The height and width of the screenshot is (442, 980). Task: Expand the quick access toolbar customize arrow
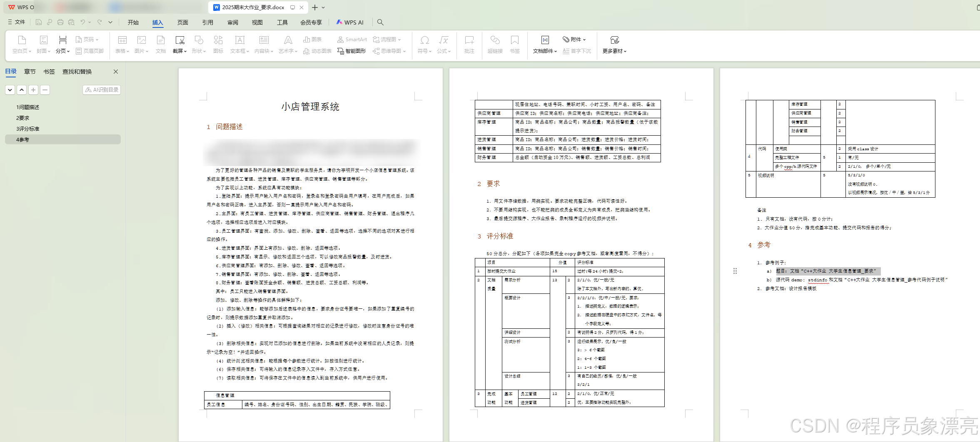(x=110, y=22)
